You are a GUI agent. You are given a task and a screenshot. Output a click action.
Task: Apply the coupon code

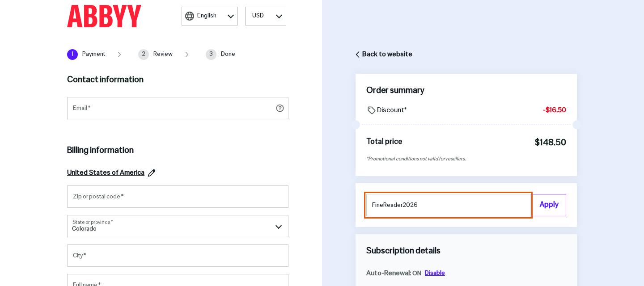click(x=549, y=205)
